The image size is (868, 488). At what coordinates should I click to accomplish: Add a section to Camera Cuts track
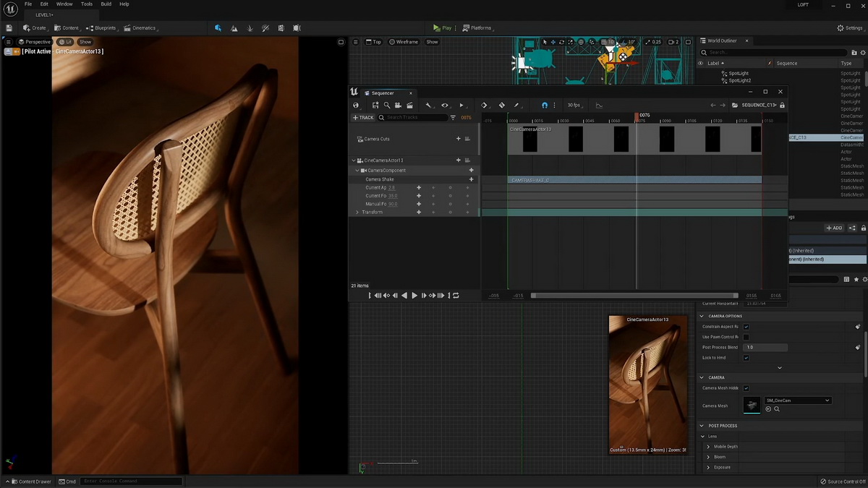[458, 139]
